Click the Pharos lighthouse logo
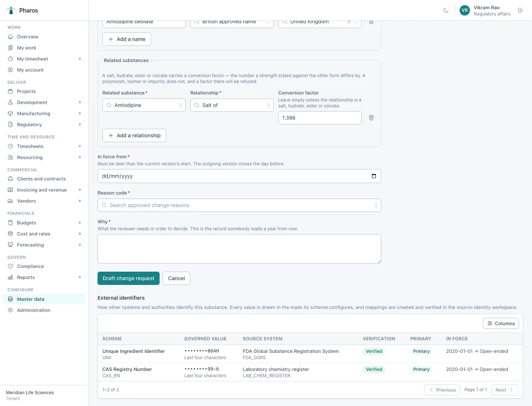The height and width of the screenshot is (406, 532). point(11,10)
